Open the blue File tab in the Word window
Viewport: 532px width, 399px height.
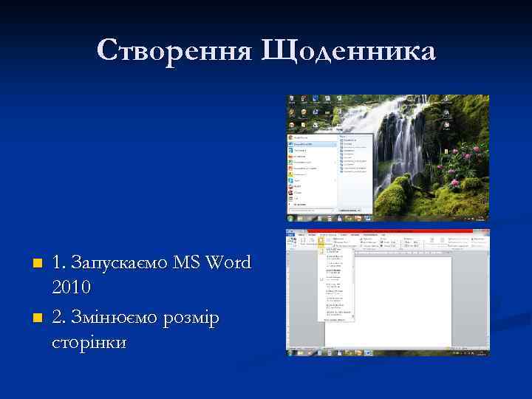[x=290, y=235]
